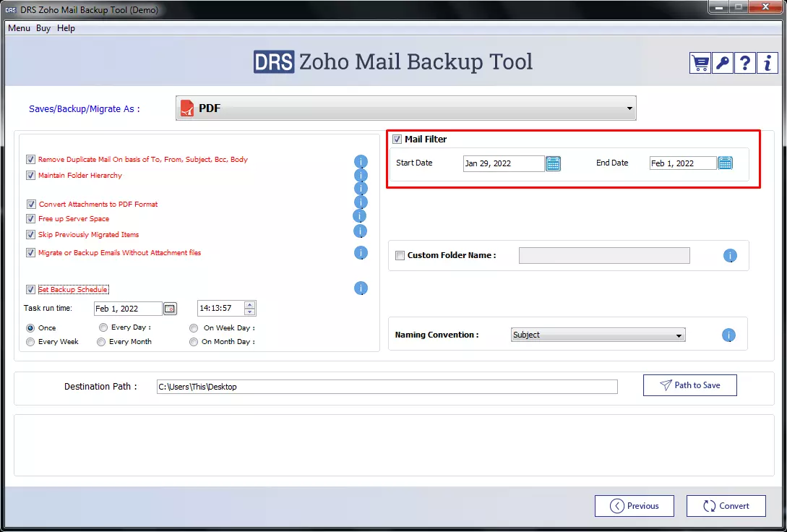Open the Help menu

(x=66, y=29)
